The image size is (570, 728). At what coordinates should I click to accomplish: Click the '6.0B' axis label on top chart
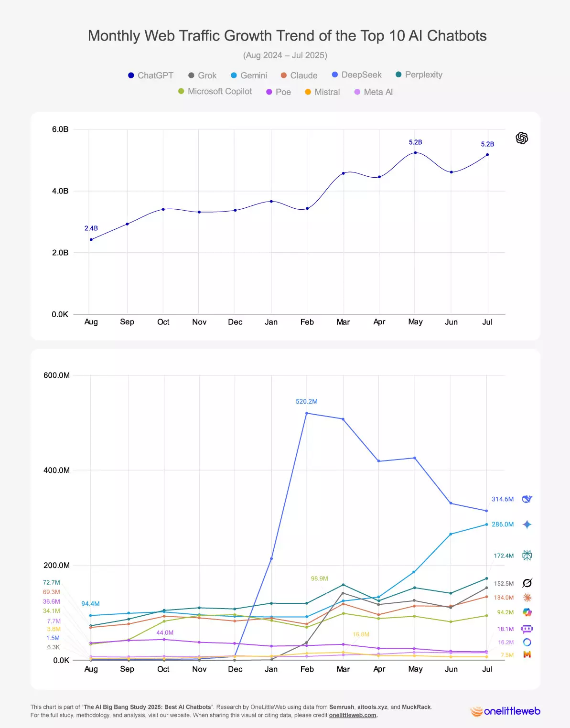(60, 129)
